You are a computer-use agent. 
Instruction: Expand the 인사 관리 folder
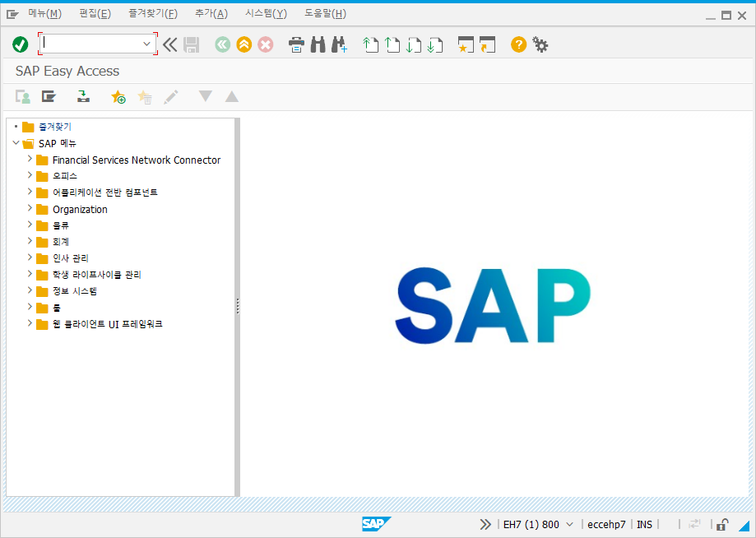pos(30,257)
